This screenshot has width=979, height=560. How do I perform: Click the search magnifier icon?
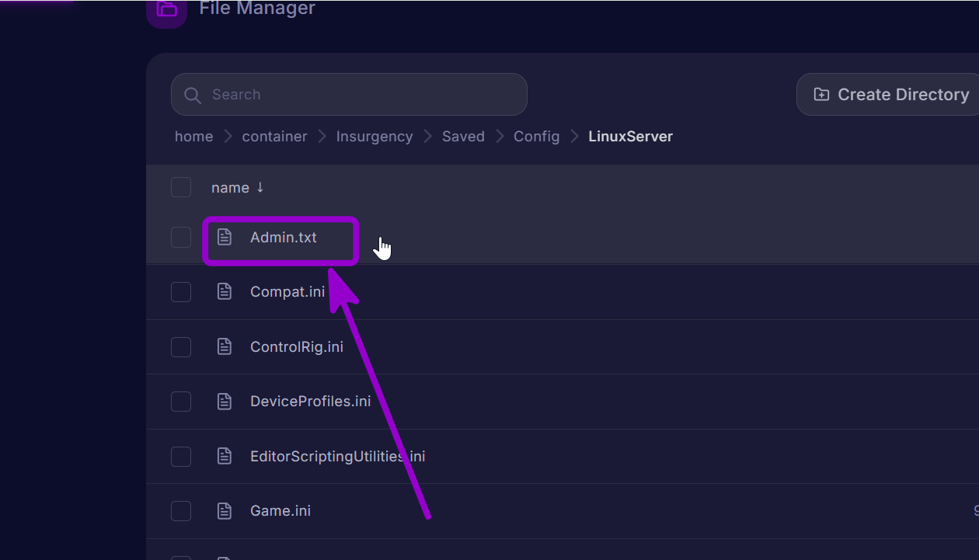pyautogui.click(x=193, y=95)
